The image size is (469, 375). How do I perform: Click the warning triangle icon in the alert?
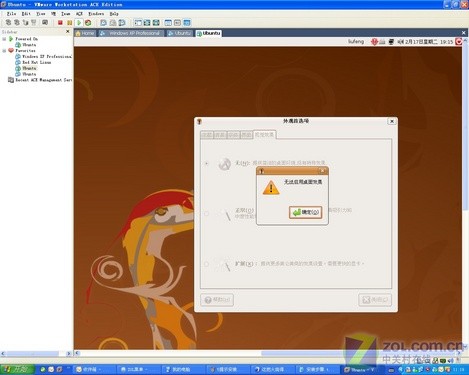(x=271, y=188)
